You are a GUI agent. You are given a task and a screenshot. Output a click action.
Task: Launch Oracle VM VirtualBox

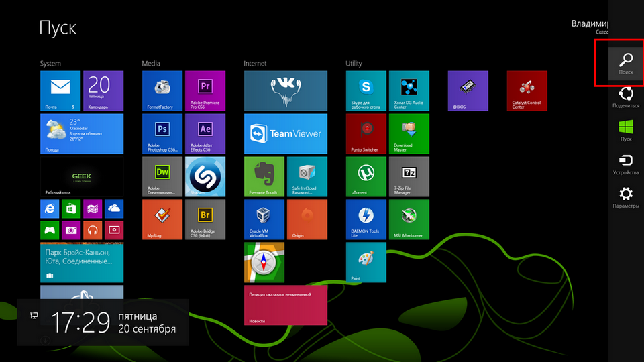click(x=264, y=219)
